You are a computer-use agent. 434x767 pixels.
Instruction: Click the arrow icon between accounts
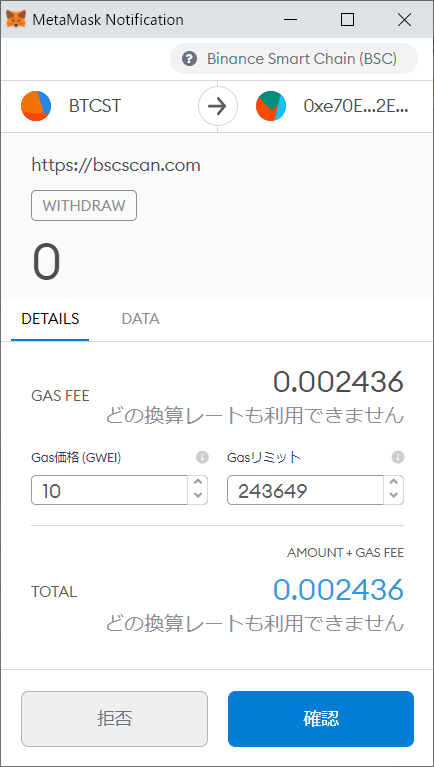tap(218, 106)
